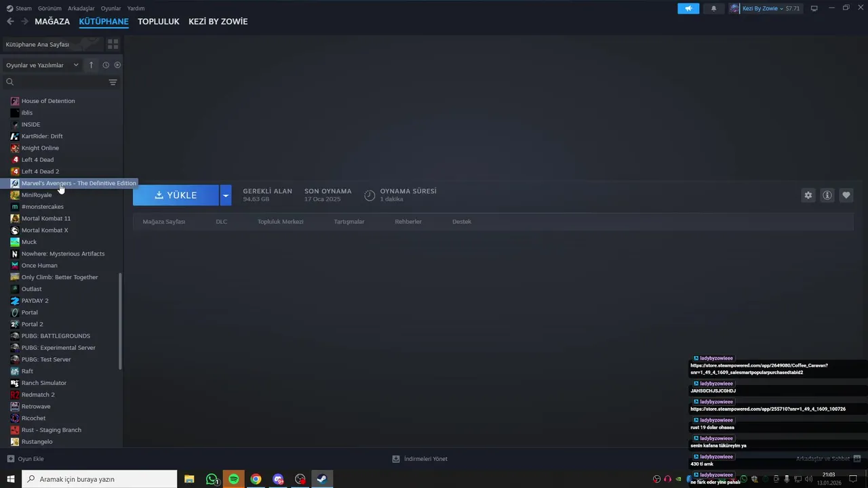This screenshot has height=488, width=868.
Task: Expand the install options arrow beside YÜKLE
Action: [x=226, y=195]
